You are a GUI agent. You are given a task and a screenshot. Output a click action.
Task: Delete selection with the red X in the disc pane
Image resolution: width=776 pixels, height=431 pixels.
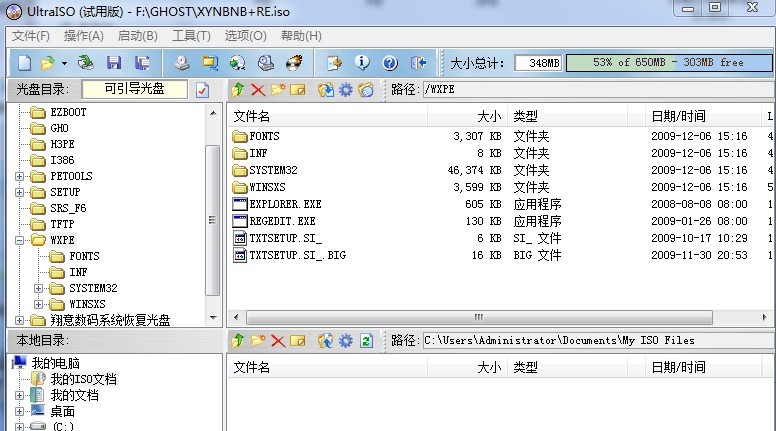coord(258,90)
